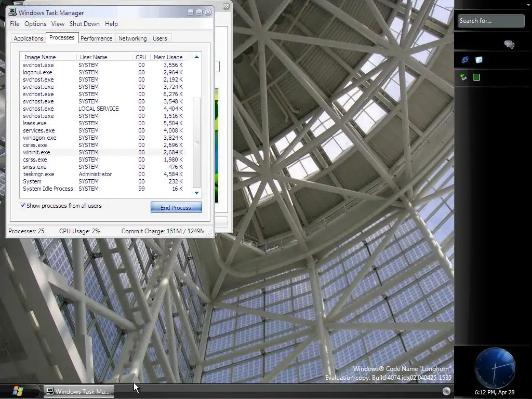Select the wininit.exe process row
This screenshot has height=399, width=532.
tap(103, 152)
